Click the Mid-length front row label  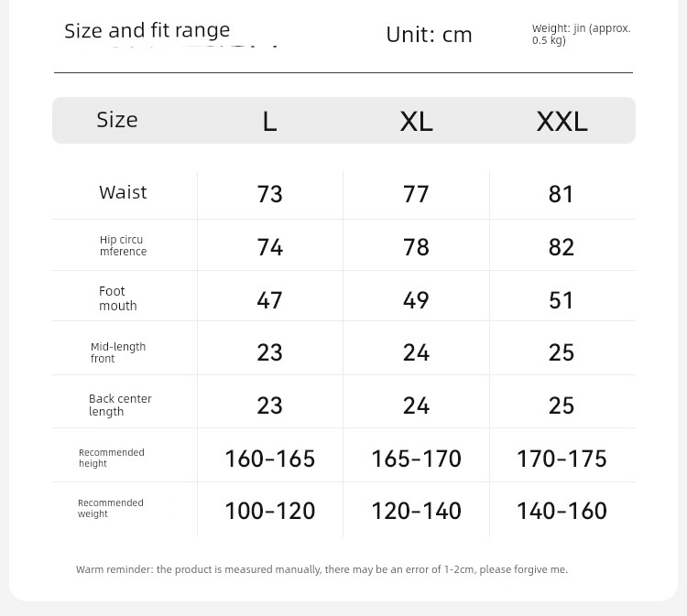118,352
